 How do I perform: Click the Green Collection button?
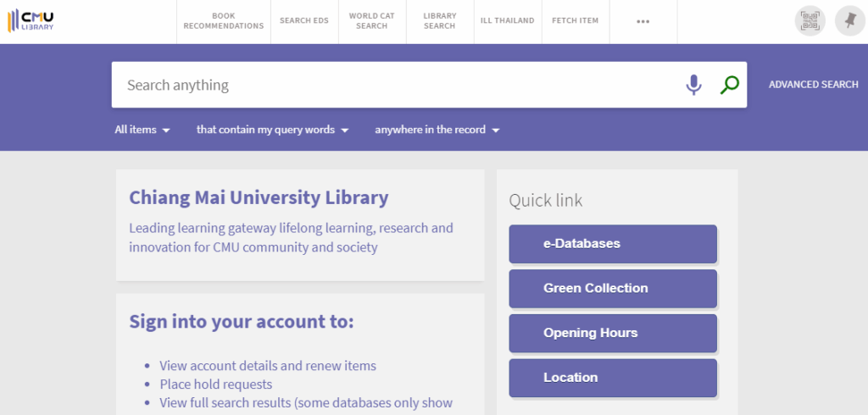tap(613, 289)
